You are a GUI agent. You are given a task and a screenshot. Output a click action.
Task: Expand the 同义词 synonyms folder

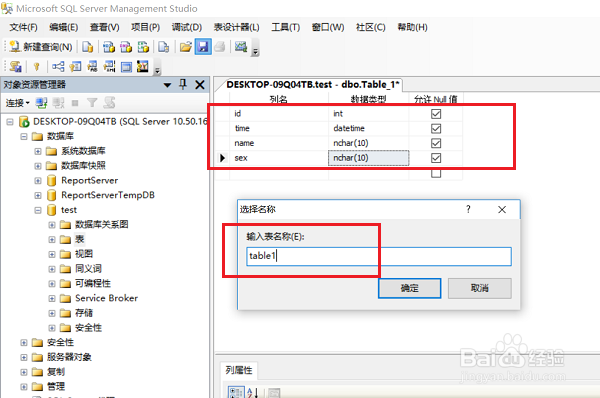tap(52, 269)
